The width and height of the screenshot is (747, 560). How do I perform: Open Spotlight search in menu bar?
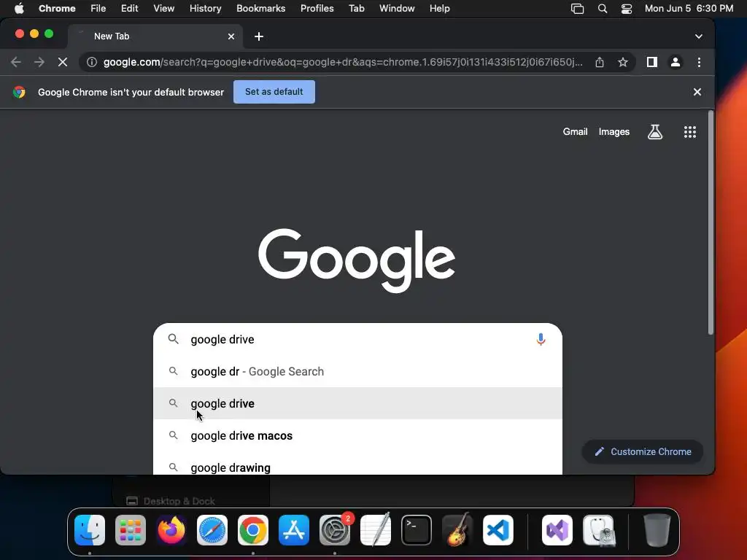click(602, 8)
